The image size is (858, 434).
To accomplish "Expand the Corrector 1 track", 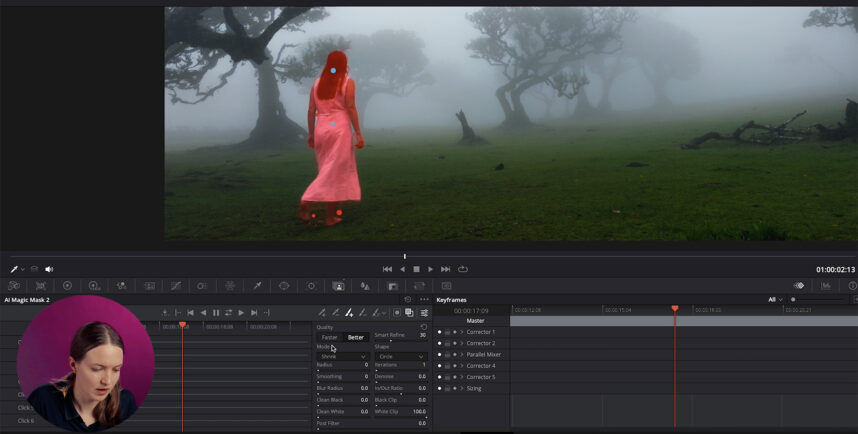I will tap(461, 332).
